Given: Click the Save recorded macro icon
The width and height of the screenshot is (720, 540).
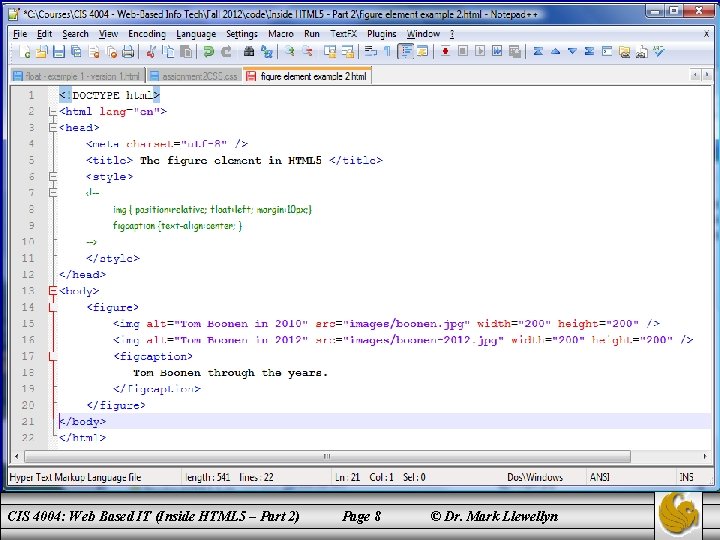Looking at the screenshot, I should [x=515, y=52].
